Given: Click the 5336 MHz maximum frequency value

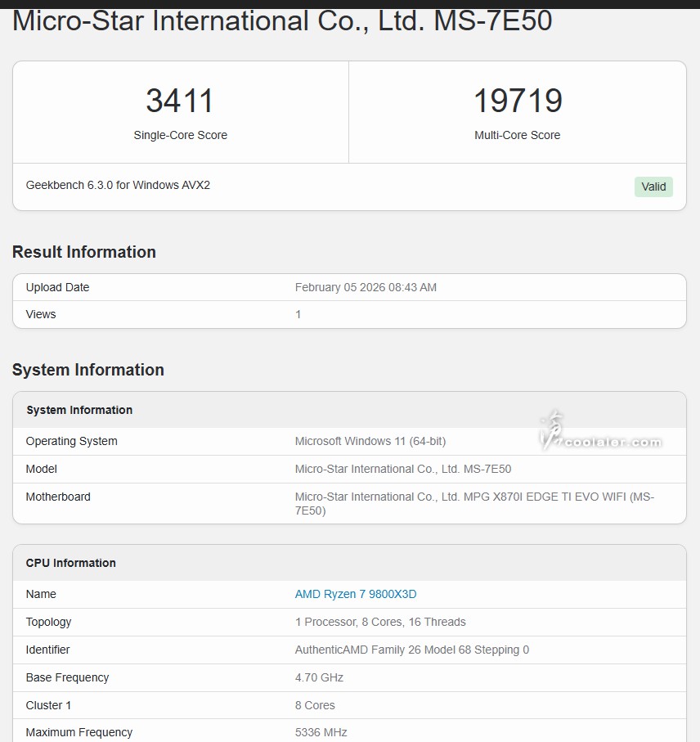Looking at the screenshot, I should [x=321, y=732].
